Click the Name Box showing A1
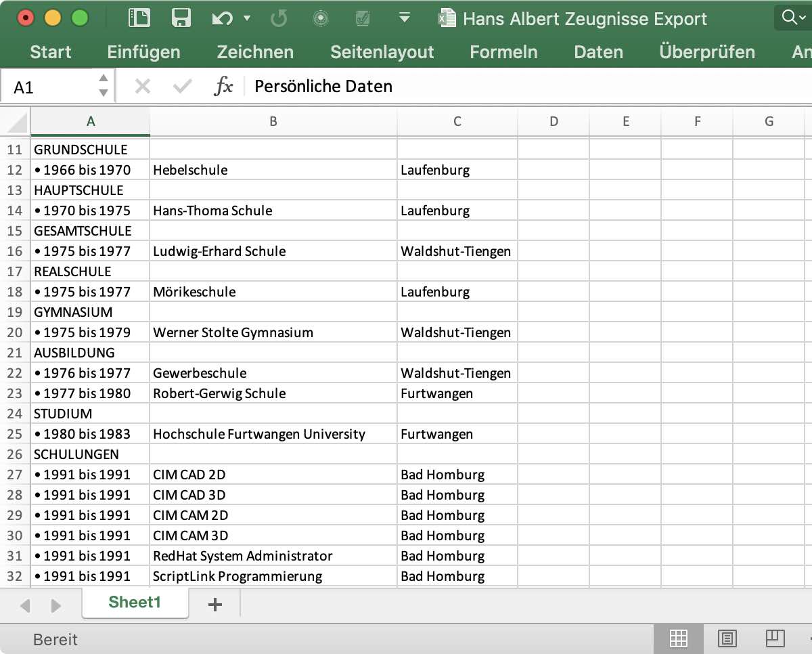 click(x=47, y=87)
